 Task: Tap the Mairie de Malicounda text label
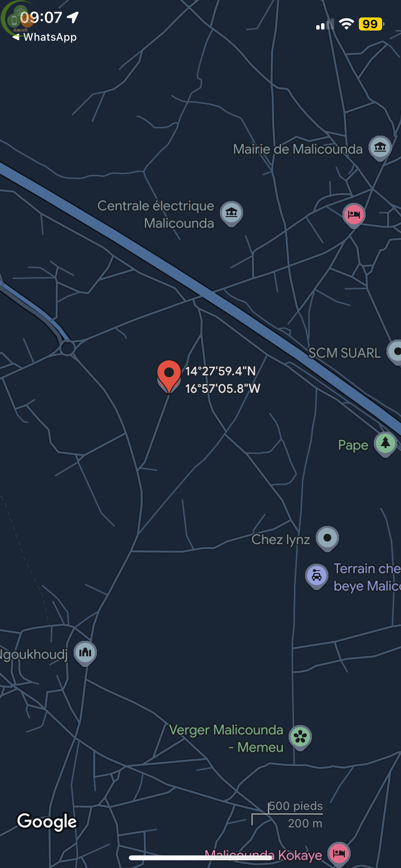tap(298, 149)
